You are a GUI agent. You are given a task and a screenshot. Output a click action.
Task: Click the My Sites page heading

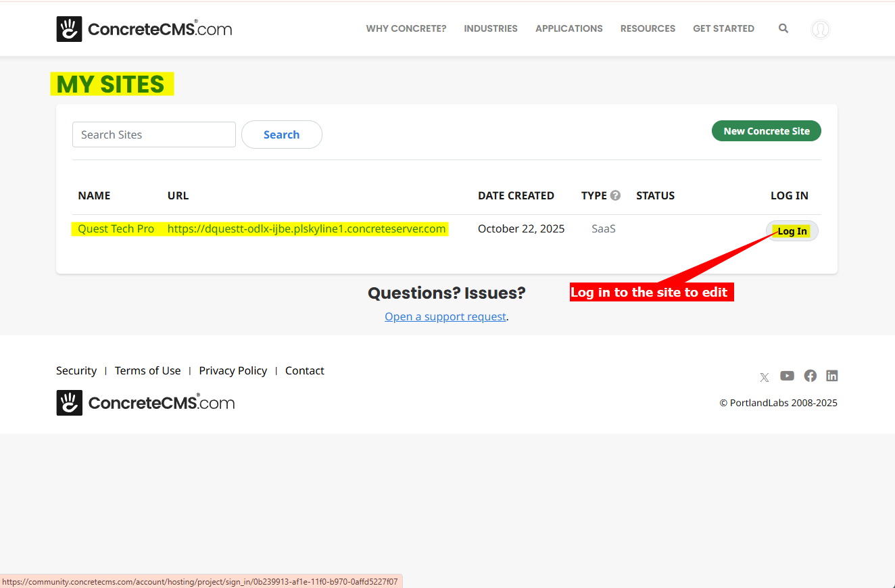pyautogui.click(x=111, y=84)
